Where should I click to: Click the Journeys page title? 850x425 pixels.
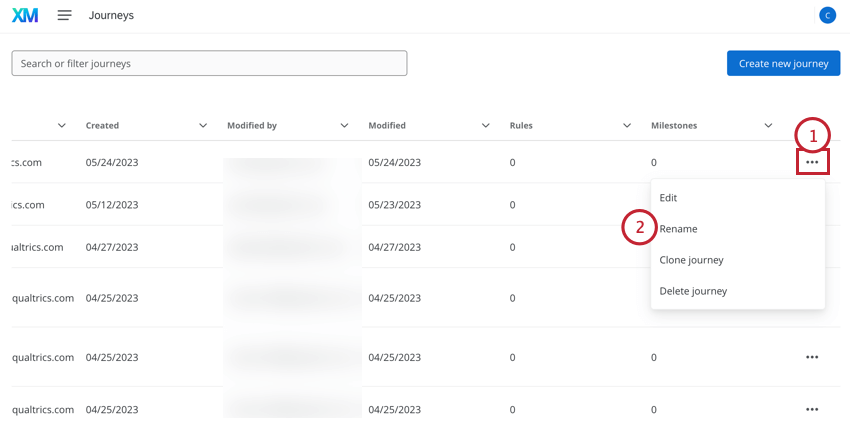tap(111, 16)
